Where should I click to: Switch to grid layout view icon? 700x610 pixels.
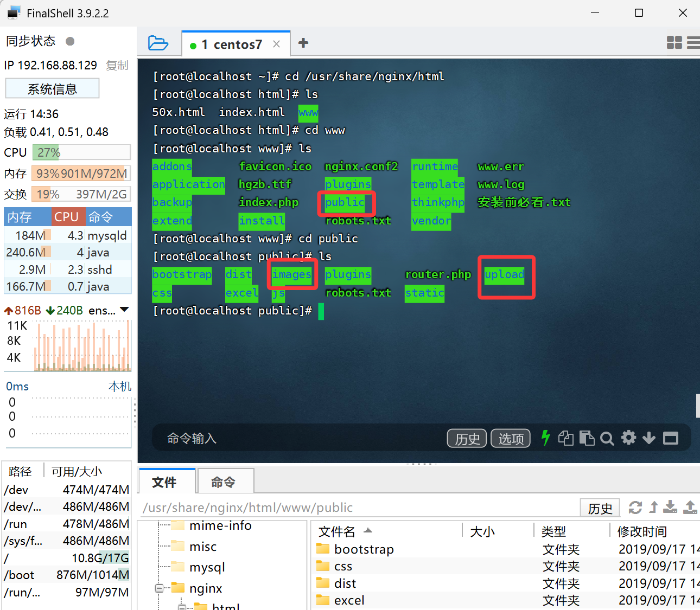674,42
